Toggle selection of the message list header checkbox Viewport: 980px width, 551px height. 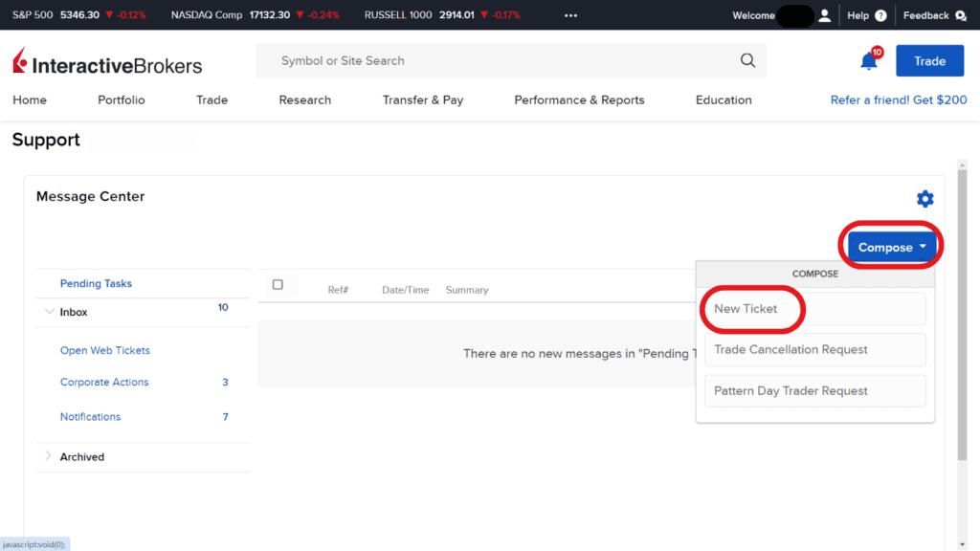[278, 284]
